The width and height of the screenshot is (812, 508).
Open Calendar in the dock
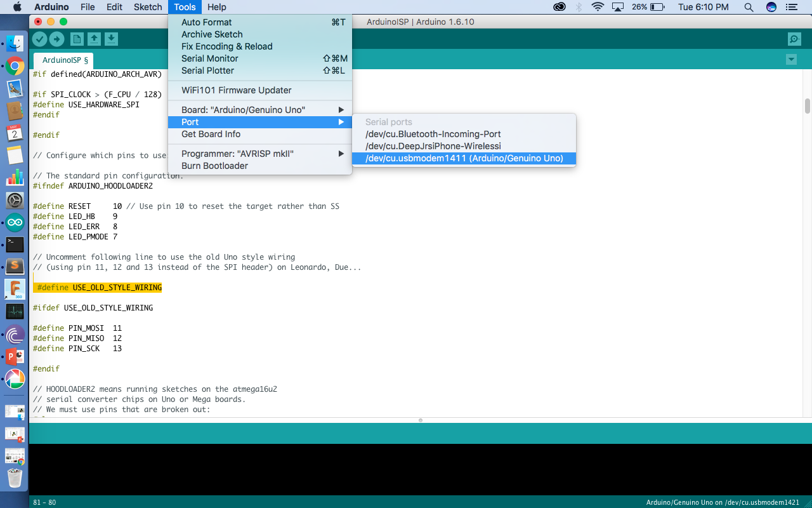coord(15,133)
